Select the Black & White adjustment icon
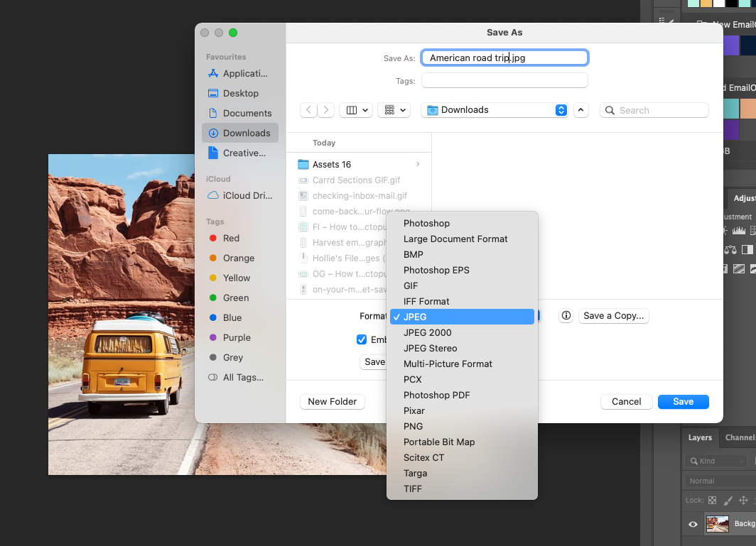 [x=747, y=249]
